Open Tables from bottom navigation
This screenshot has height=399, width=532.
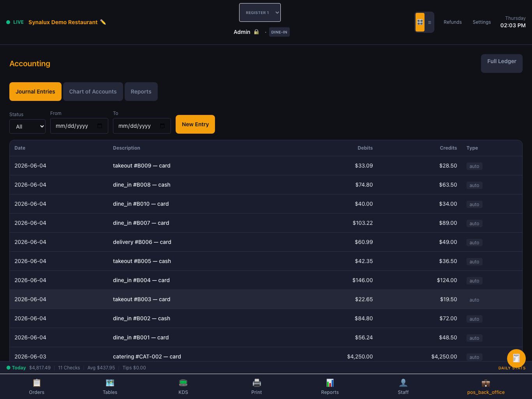110,387
